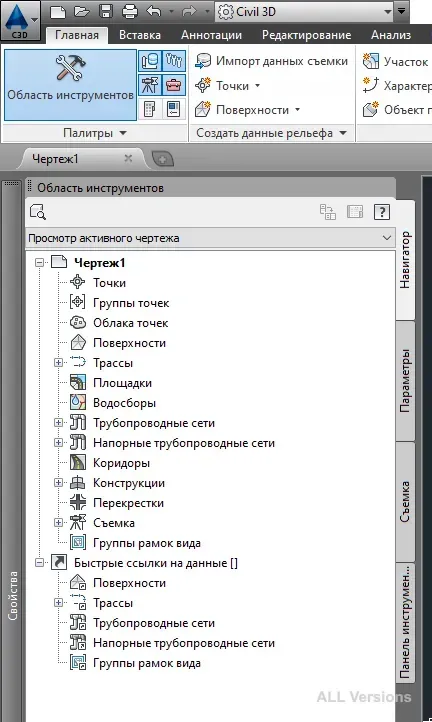Click the Properties palette icon in Палитры panel

pos(150,109)
